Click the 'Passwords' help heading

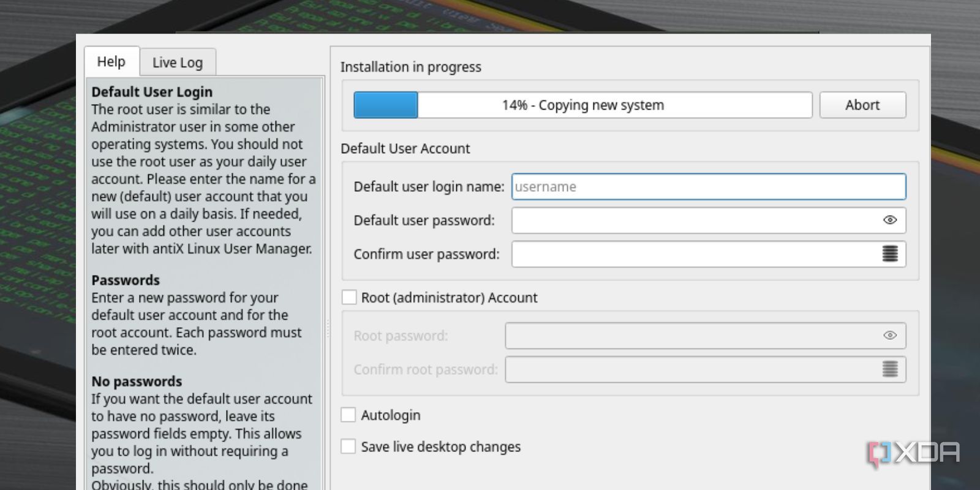(x=126, y=280)
